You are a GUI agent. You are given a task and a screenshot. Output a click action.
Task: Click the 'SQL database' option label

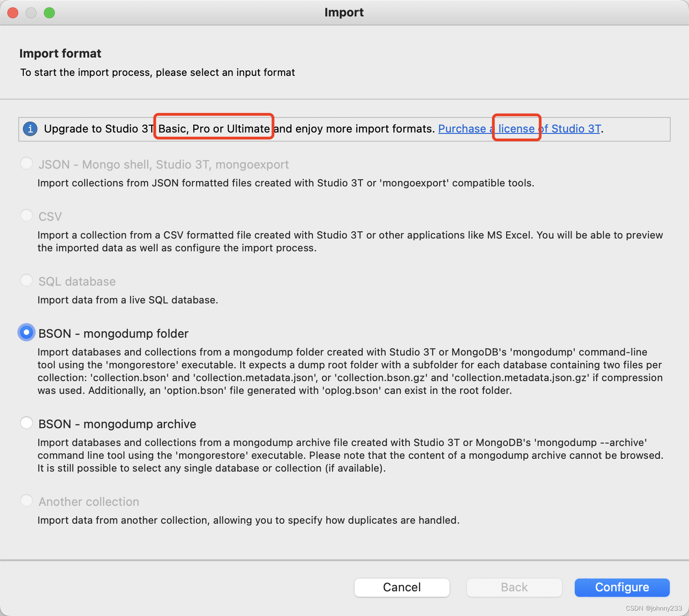tap(77, 281)
